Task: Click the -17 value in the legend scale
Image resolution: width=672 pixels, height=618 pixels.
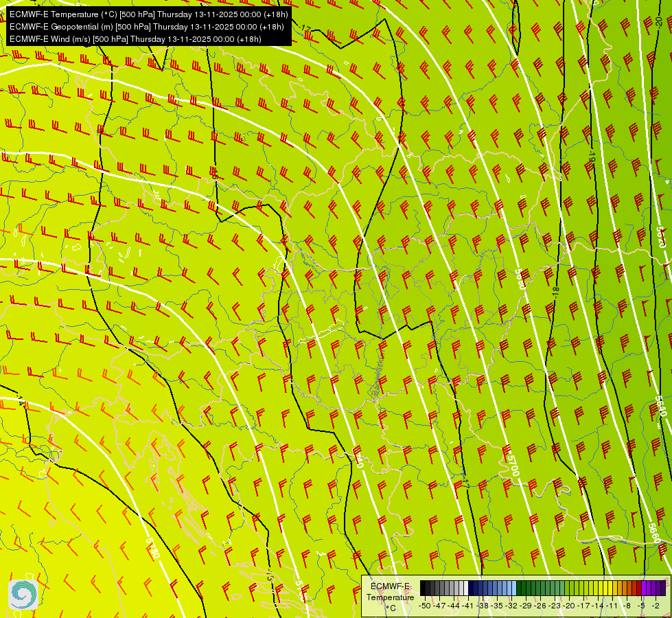Action: point(583,606)
